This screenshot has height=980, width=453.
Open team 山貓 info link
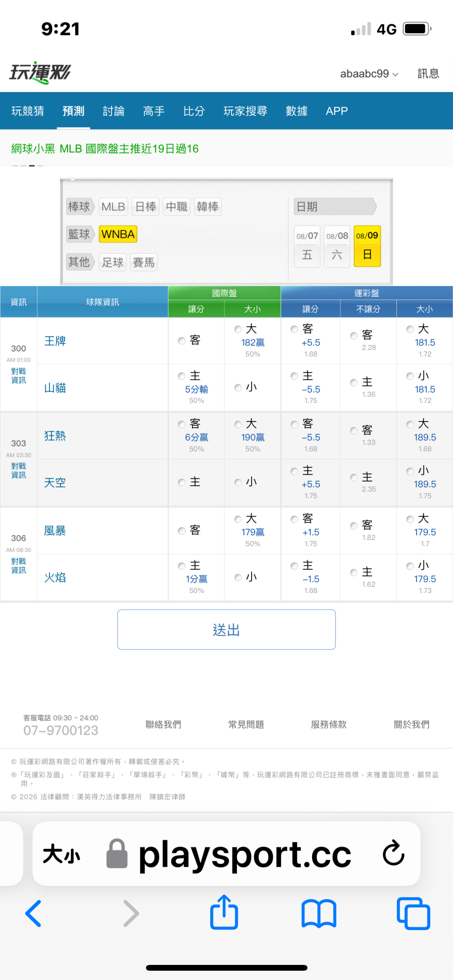[x=55, y=388]
